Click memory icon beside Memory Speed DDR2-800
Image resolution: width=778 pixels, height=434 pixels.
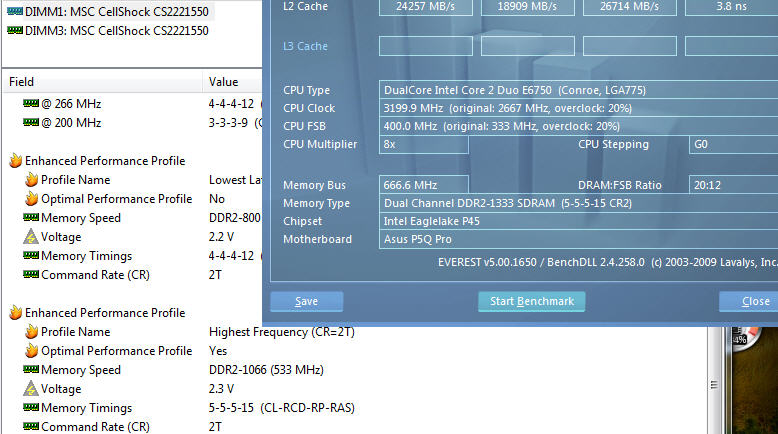click(31, 217)
